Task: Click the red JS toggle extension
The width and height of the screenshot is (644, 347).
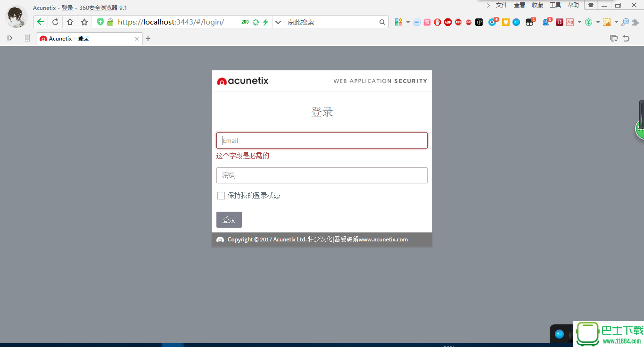Action: point(560,22)
